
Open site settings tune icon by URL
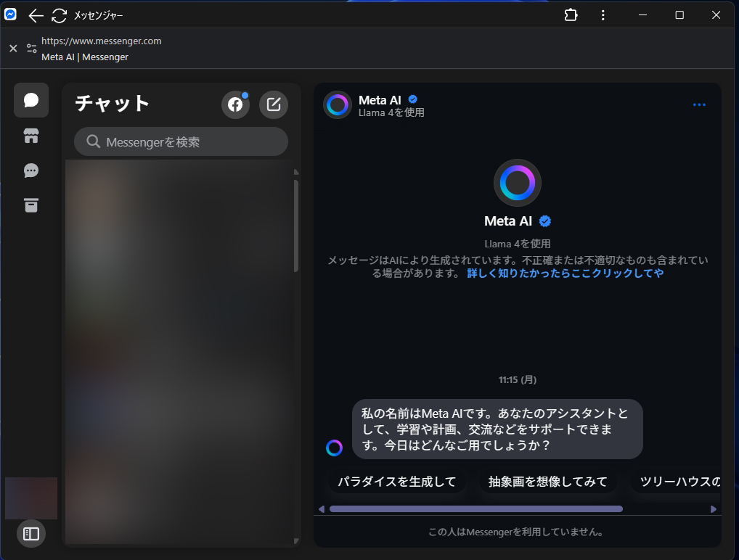(31, 48)
